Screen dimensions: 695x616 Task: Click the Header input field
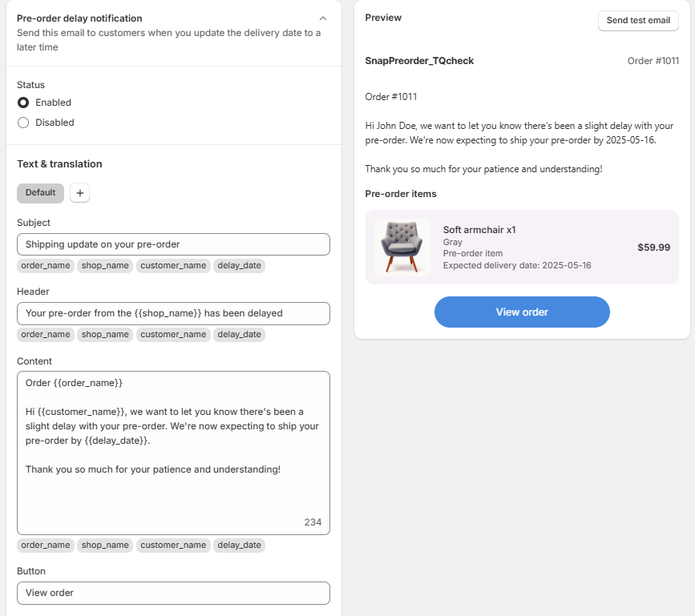pos(173,313)
